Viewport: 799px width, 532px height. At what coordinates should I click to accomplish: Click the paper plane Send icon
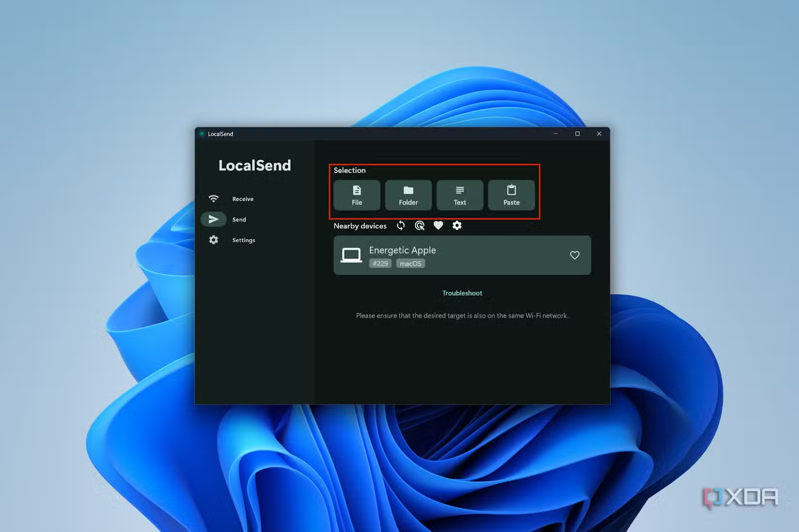click(213, 219)
